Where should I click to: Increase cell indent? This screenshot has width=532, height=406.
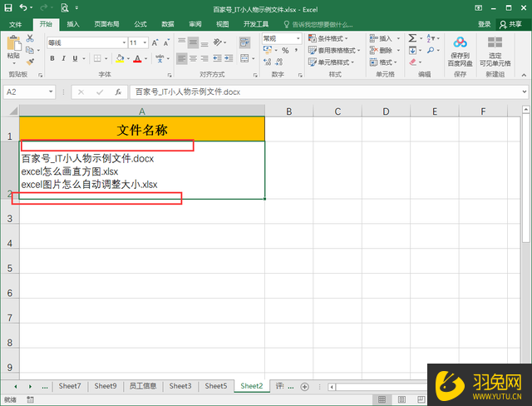coord(229,58)
